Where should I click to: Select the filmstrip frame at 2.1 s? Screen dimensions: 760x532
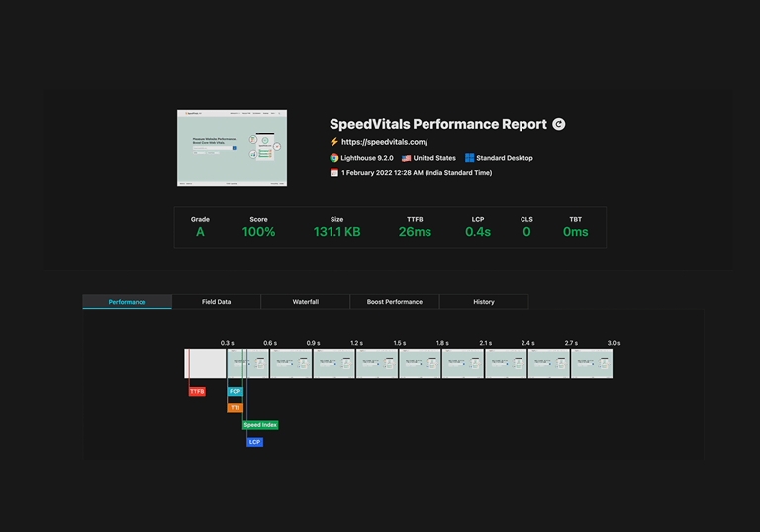click(506, 363)
